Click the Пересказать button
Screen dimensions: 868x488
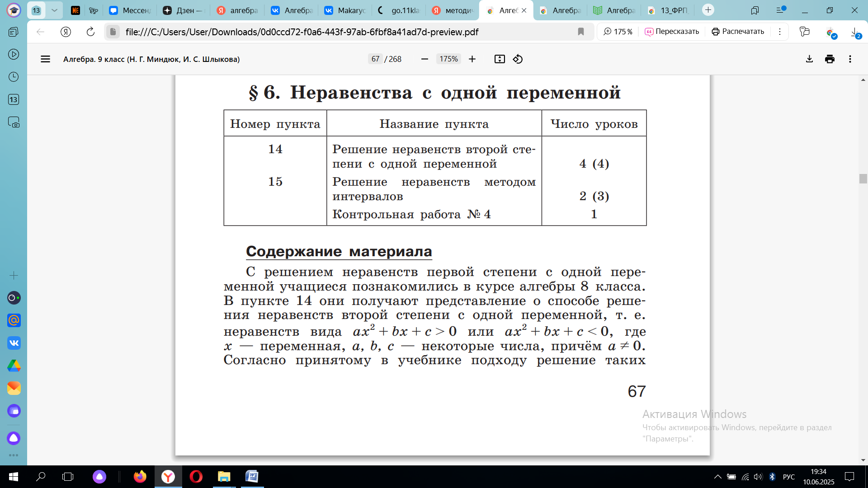(x=672, y=32)
